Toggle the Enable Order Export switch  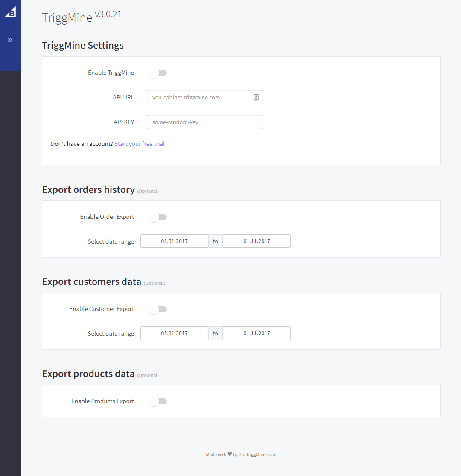(x=158, y=217)
